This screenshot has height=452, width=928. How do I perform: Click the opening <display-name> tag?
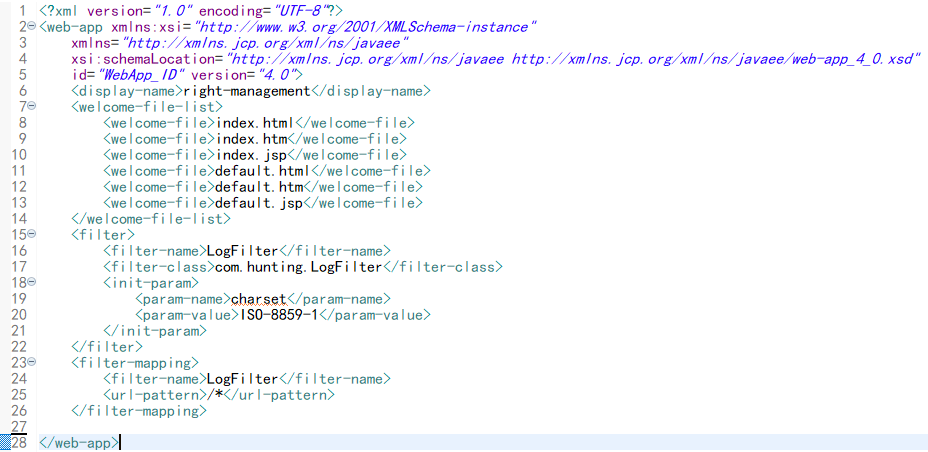[127, 91]
